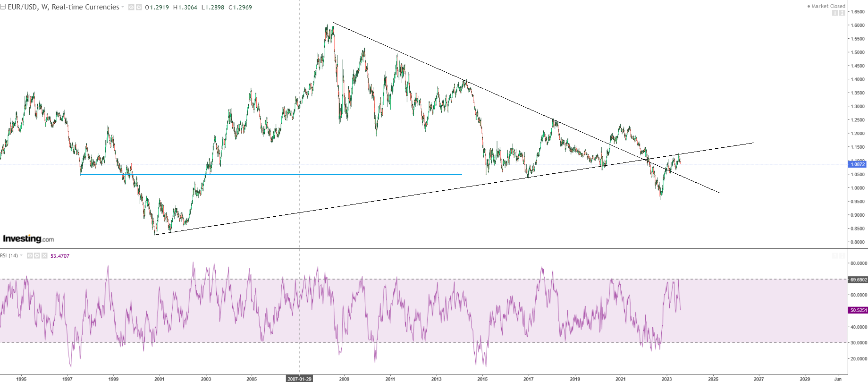Click the EUR/USD chart title text
Image resolution: width=868 pixels, height=382 pixels.
point(63,7)
